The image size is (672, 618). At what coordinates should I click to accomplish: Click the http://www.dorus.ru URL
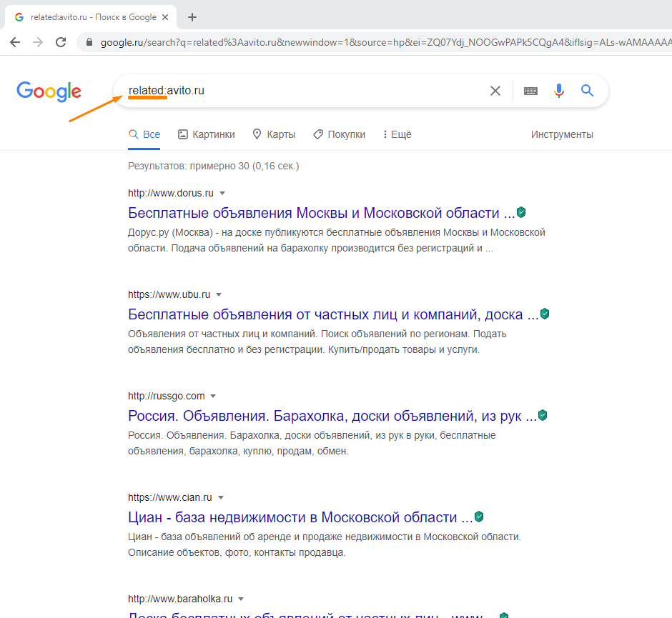[x=171, y=193]
